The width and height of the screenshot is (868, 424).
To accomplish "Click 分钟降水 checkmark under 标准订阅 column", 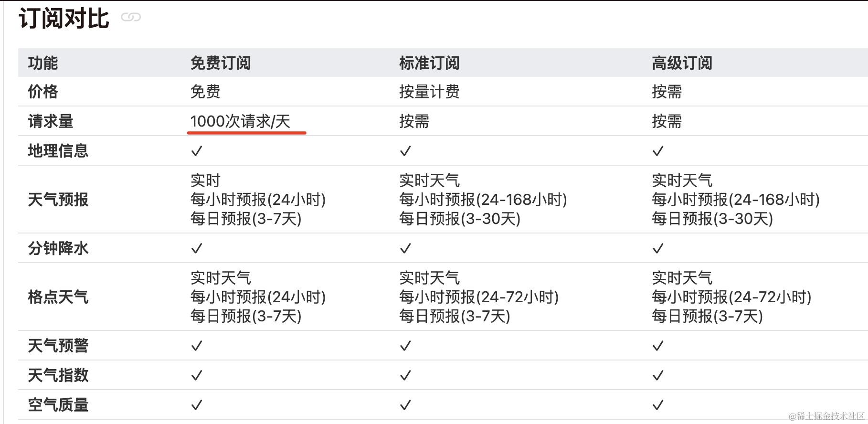I will coord(405,249).
